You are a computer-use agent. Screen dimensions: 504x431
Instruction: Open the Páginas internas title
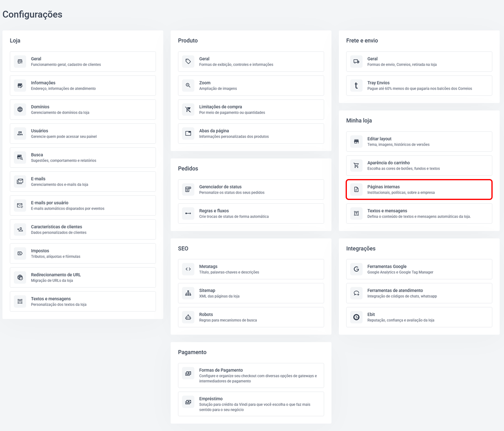383,187
